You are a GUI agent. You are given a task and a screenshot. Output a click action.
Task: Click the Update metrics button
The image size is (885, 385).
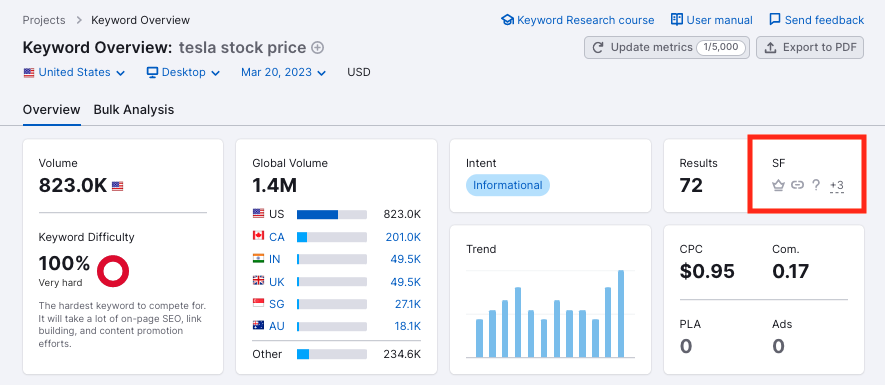(x=667, y=47)
